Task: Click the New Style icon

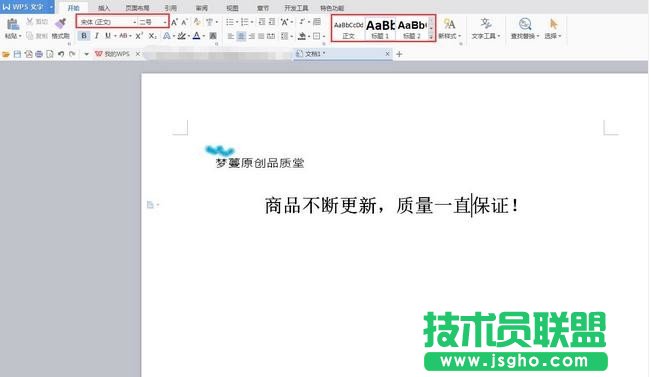Action: tap(449, 24)
